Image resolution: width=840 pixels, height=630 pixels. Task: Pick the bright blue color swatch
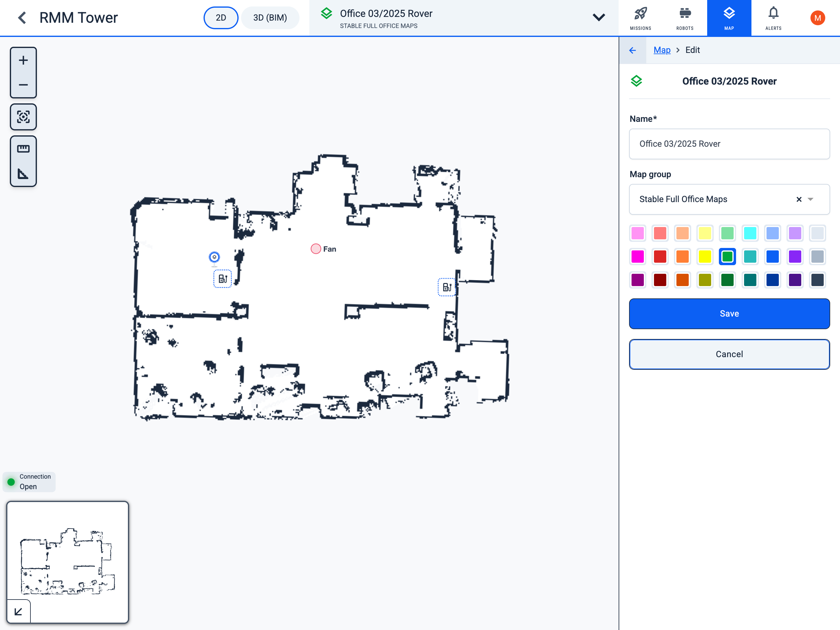[x=772, y=257]
